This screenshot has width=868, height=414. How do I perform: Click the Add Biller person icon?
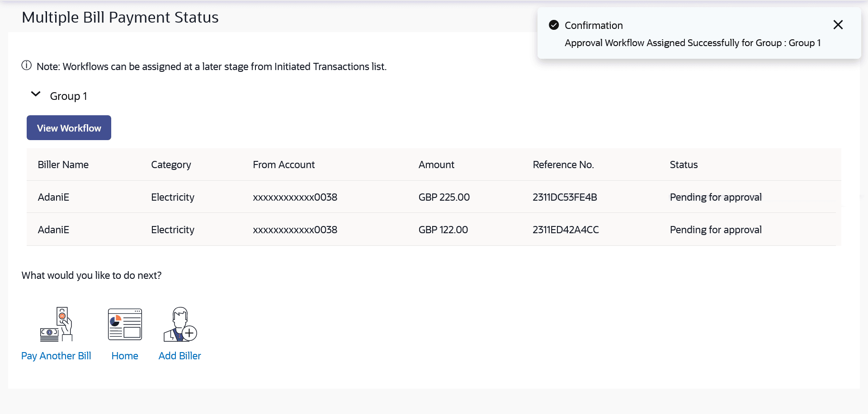(x=180, y=325)
